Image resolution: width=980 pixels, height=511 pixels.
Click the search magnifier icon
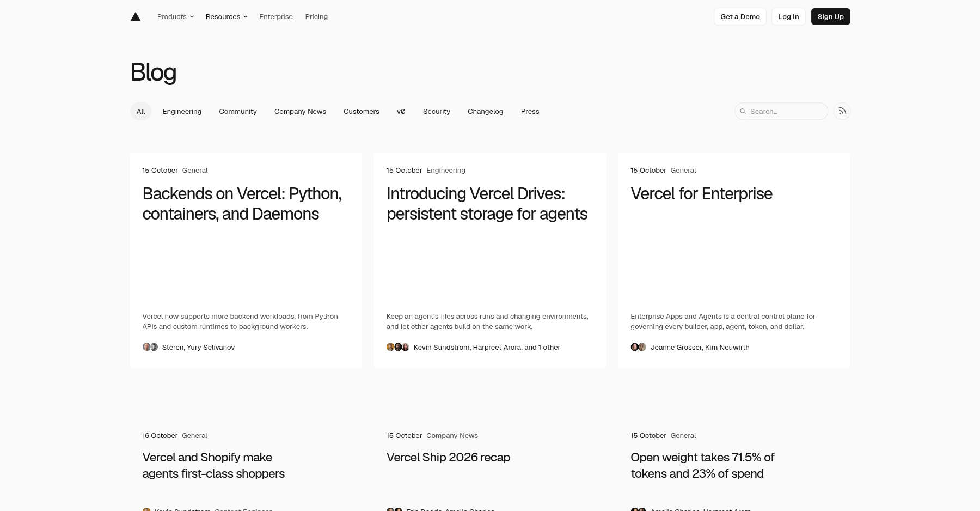click(x=743, y=111)
